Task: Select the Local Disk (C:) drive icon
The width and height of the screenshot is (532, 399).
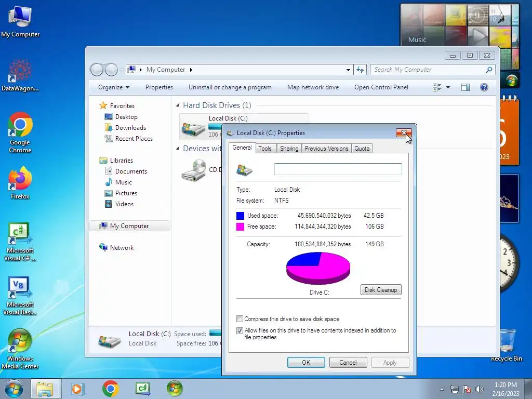Action: (x=193, y=129)
